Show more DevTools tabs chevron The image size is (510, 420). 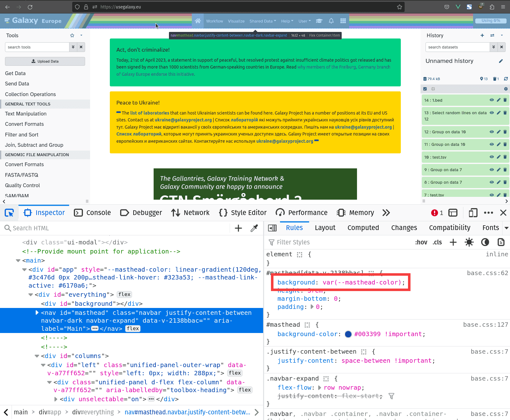[386, 213]
